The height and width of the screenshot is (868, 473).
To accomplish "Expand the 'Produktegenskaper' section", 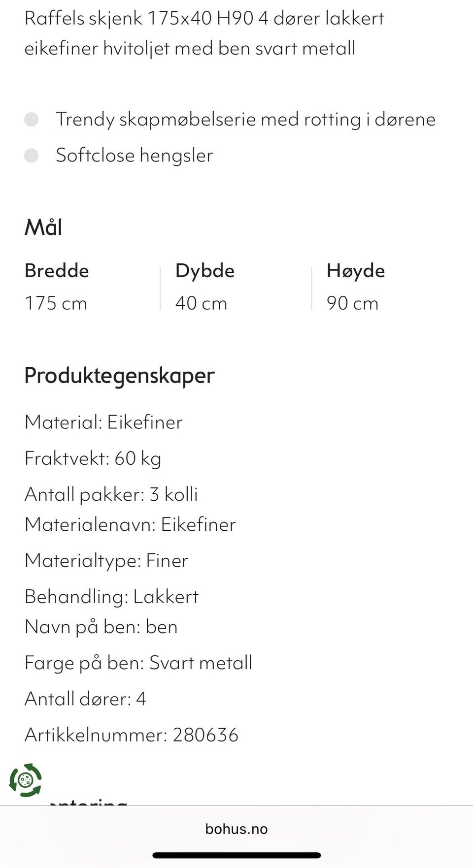I will 120,376.
